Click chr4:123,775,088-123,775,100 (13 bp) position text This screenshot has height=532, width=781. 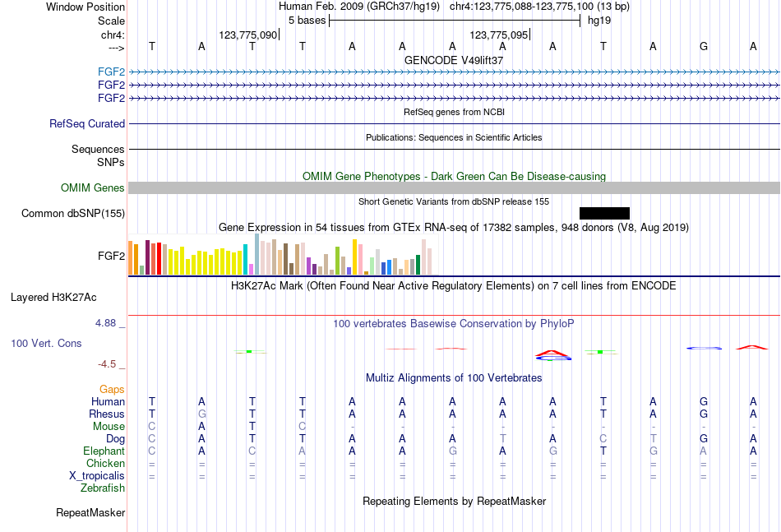tap(539, 7)
